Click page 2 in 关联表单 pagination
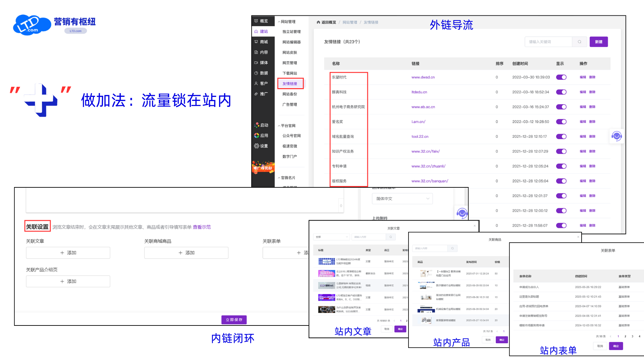This screenshot has width=644, height=362. pos(625,336)
